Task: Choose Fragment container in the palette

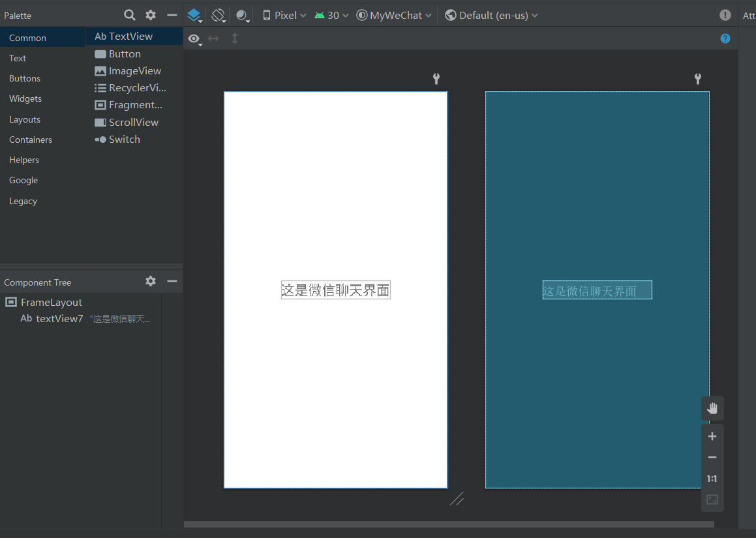Action: click(134, 104)
